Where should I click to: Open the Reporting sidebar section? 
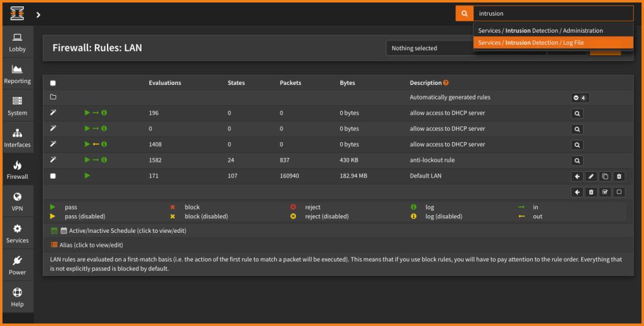click(17, 74)
